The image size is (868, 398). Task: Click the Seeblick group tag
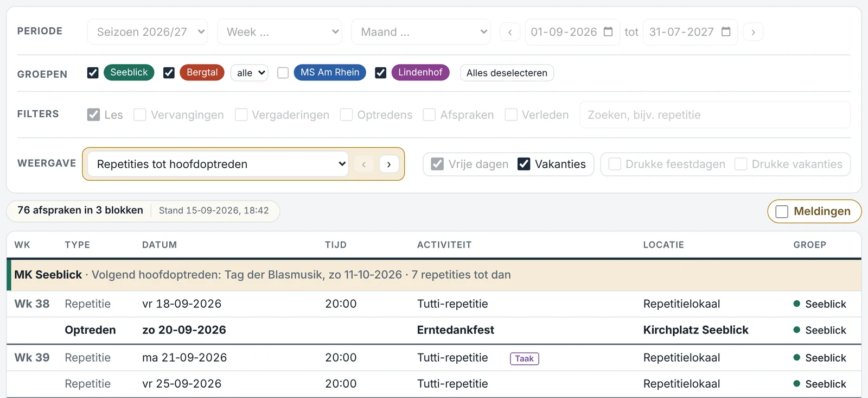click(129, 72)
